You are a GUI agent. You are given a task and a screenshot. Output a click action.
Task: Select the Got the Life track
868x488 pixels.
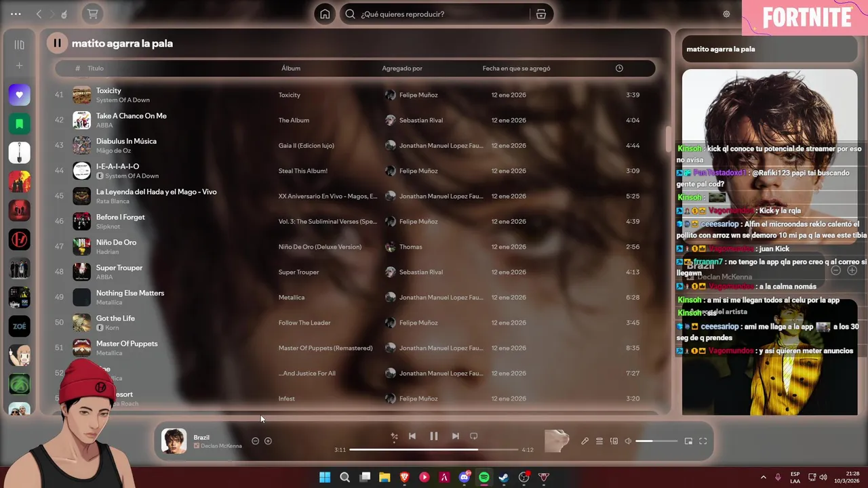[115, 318]
